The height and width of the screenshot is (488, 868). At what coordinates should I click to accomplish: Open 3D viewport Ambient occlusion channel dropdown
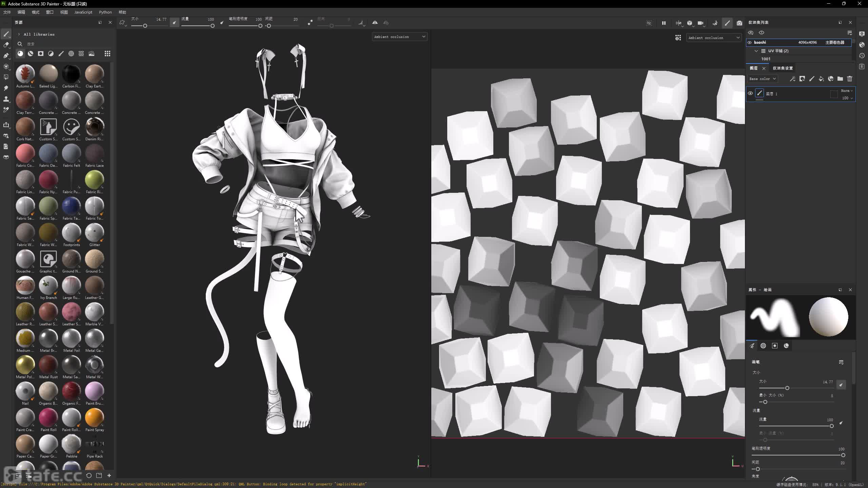coord(399,37)
